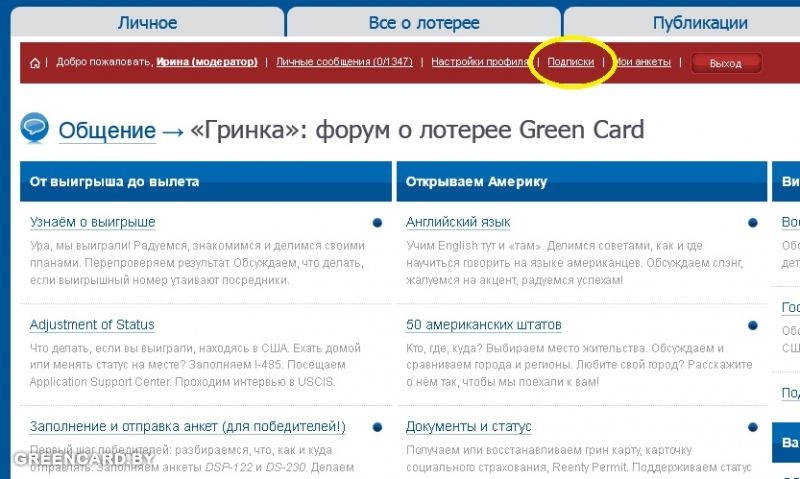
Task: Open forum Английский язык
Action: coord(458,222)
